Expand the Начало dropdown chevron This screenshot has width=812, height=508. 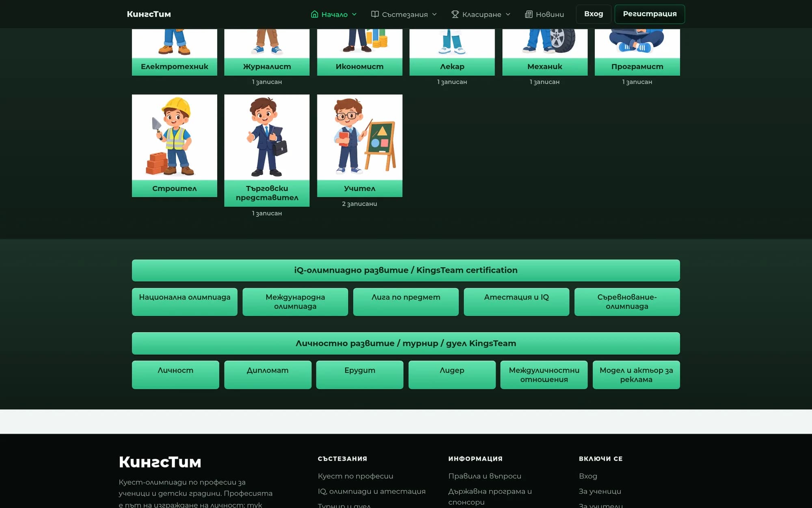[x=354, y=14]
